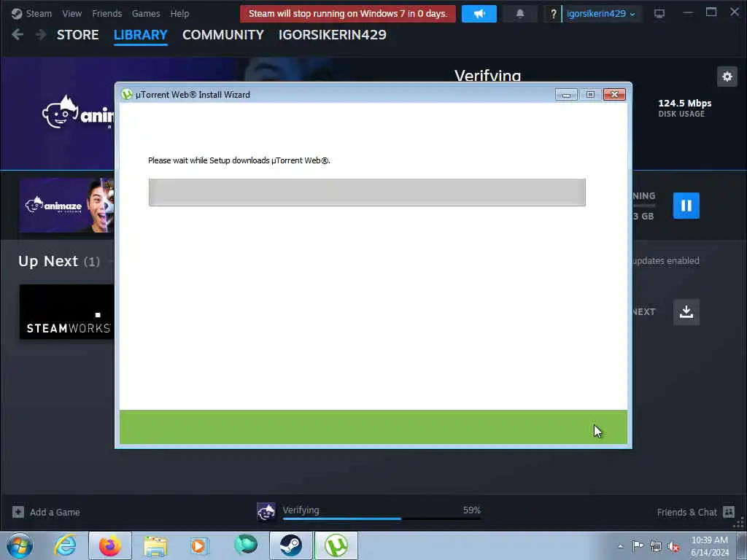Screen dimensions: 747x560
Task: Close the µTorrent Web Install Wizard
Action: tap(614, 94)
